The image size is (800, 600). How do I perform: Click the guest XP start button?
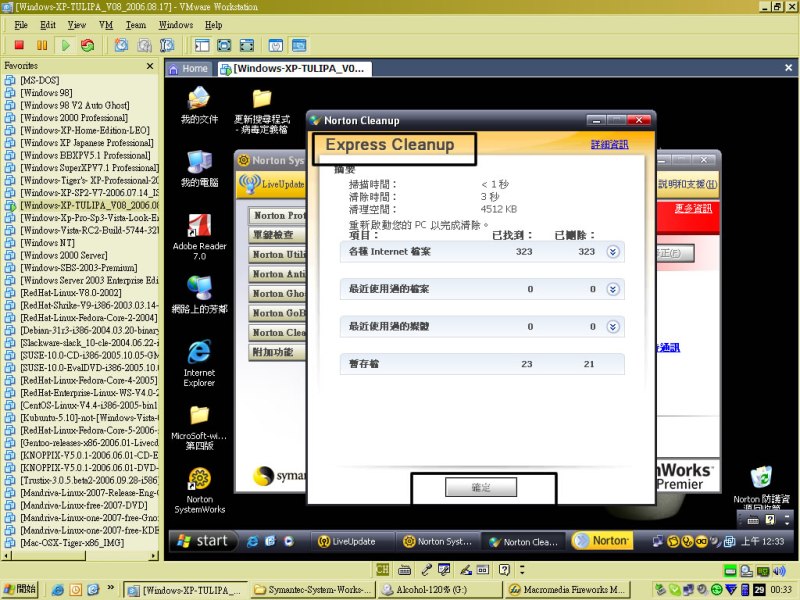(203, 541)
